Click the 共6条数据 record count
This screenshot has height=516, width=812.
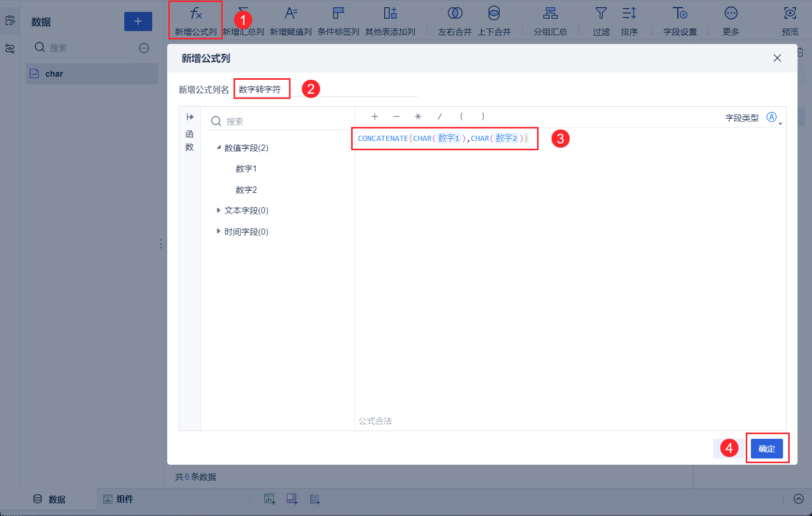coord(195,477)
